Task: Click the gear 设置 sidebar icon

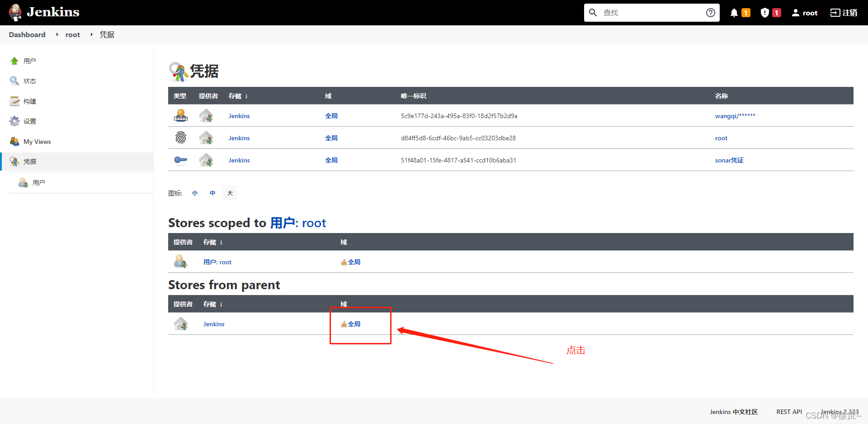Action: [14, 121]
